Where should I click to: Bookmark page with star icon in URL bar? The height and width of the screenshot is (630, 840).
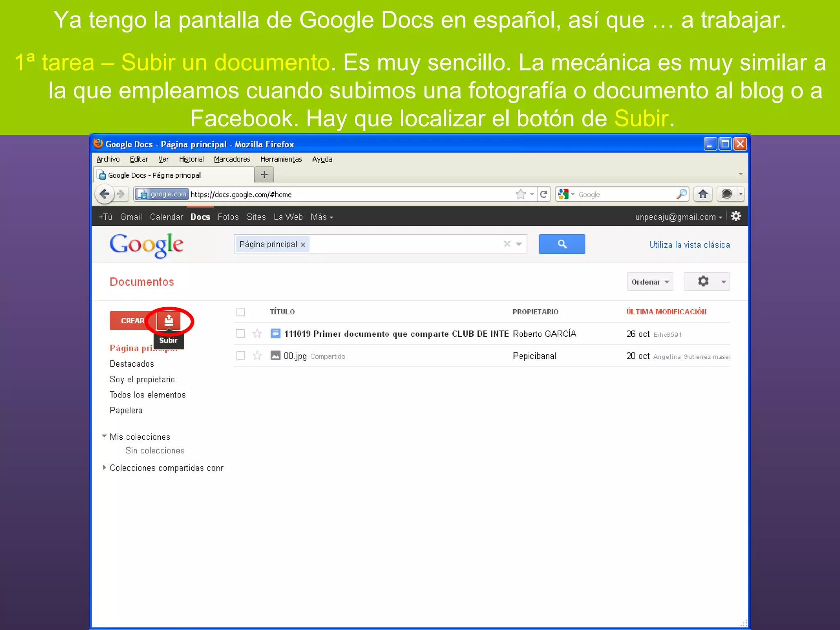coord(520,194)
